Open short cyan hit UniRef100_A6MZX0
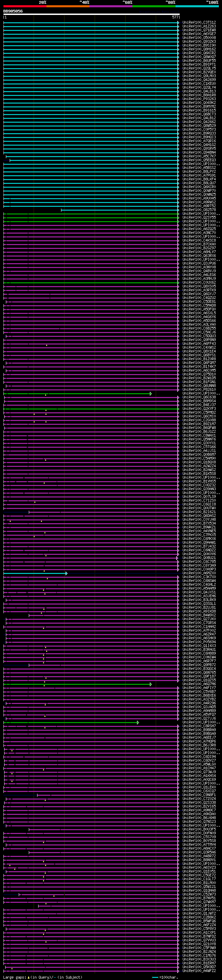 [x=199, y=573]
